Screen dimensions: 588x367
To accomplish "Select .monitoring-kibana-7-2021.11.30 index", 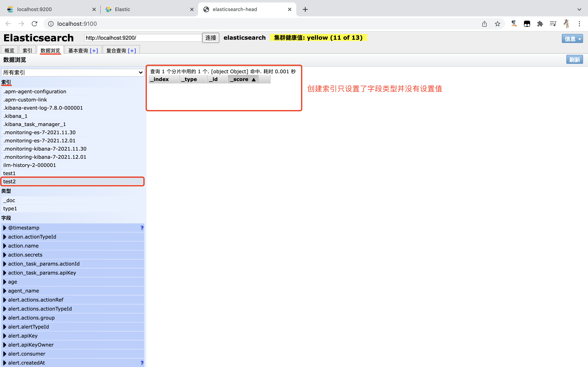I will pos(73,149).
